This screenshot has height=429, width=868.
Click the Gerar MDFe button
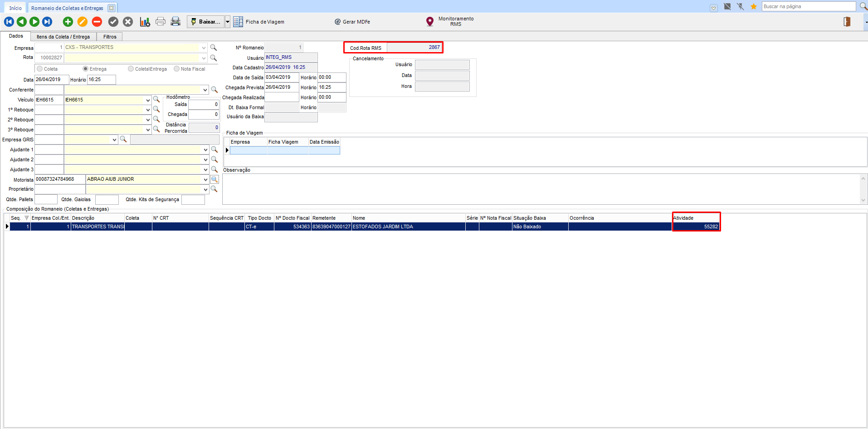352,22
